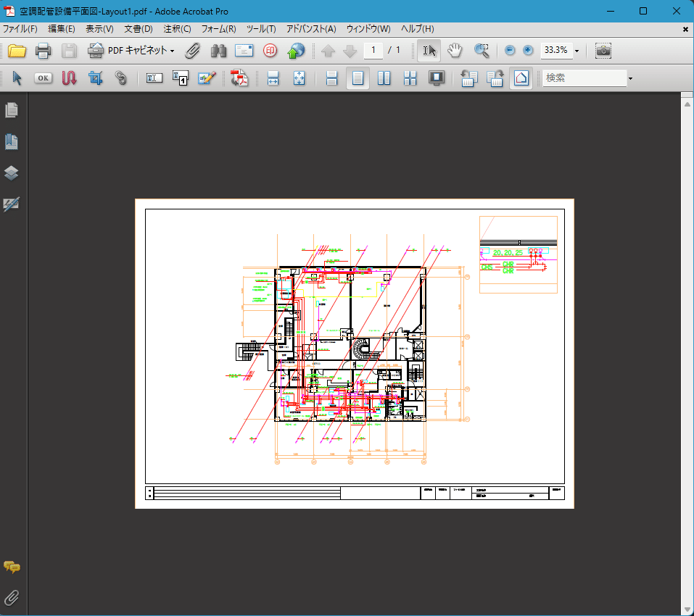
Task: Open search with the binoculars icon
Action: click(x=218, y=51)
